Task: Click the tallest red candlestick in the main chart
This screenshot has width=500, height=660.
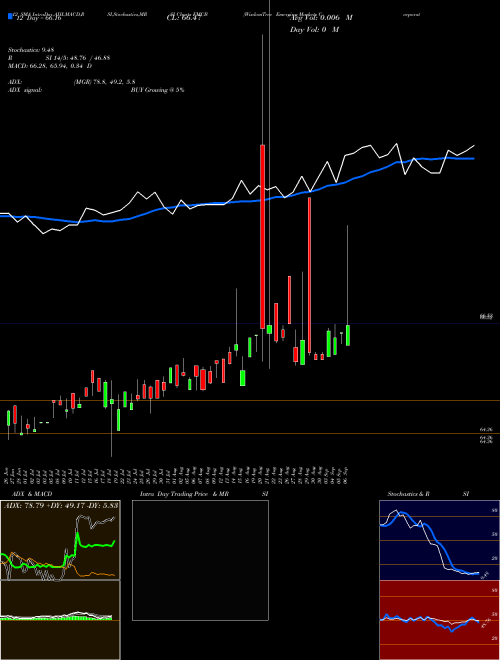Action: click(262, 237)
